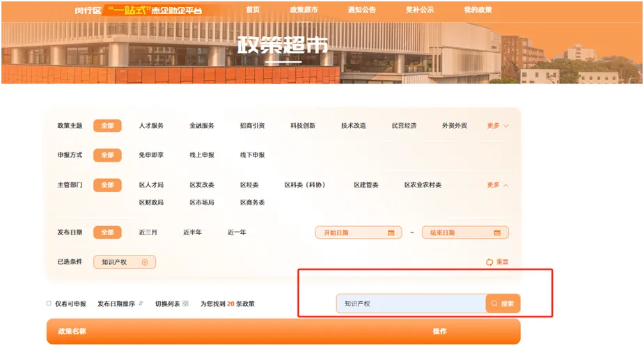The width and height of the screenshot is (644, 348).
Task: Open the 奖补公示 navigation tab
Action: pos(420,10)
